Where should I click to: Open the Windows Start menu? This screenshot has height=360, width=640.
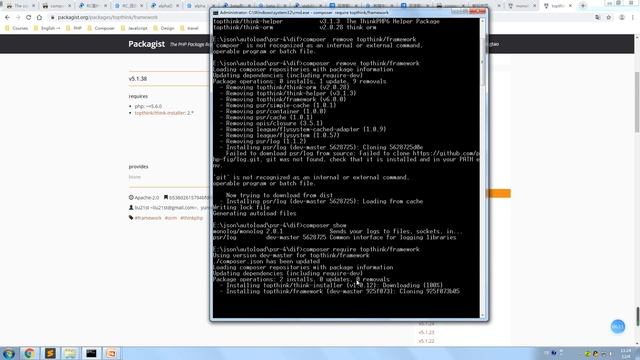click(x=9, y=353)
